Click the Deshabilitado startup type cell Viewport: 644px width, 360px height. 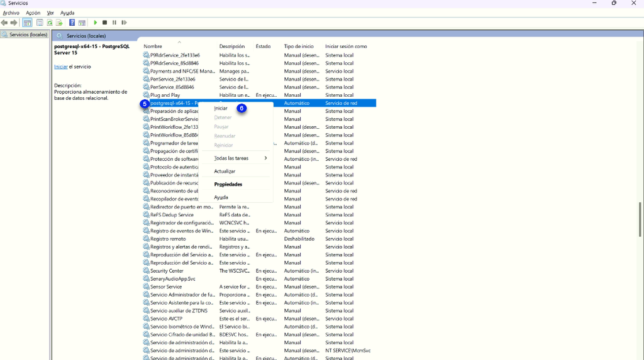click(x=299, y=239)
